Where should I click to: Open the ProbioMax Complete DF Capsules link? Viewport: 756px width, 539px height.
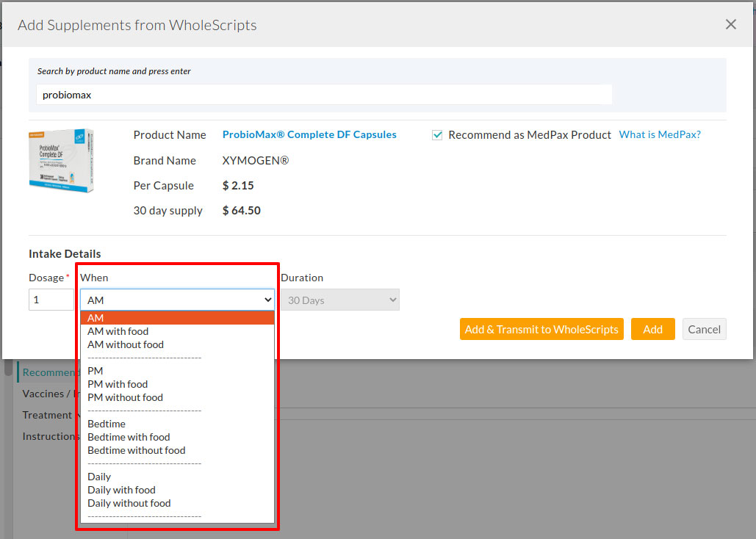(x=309, y=134)
